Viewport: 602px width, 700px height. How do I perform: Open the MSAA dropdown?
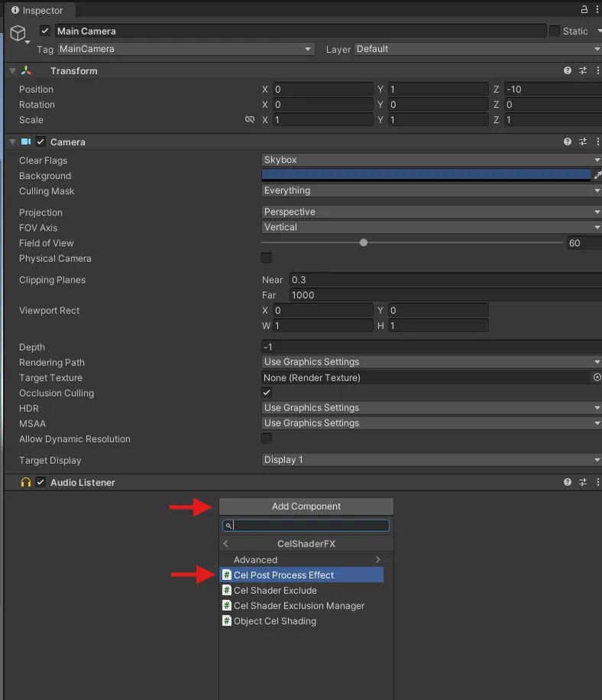pyautogui.click(x=432, y=423)
